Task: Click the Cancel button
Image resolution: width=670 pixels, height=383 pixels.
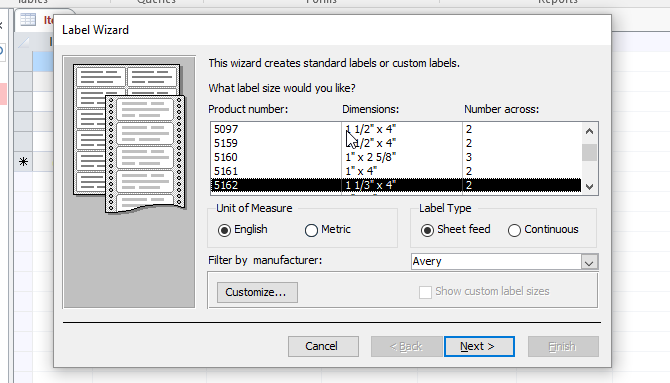Action: coord(323,346)
